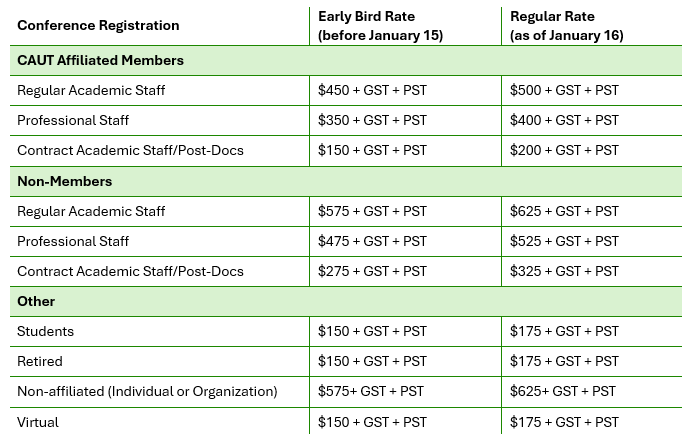The height and width of the screenshot is (434, 686).
Task: Select the $200 Contract Academic Staff regular price
Action: 564,150
